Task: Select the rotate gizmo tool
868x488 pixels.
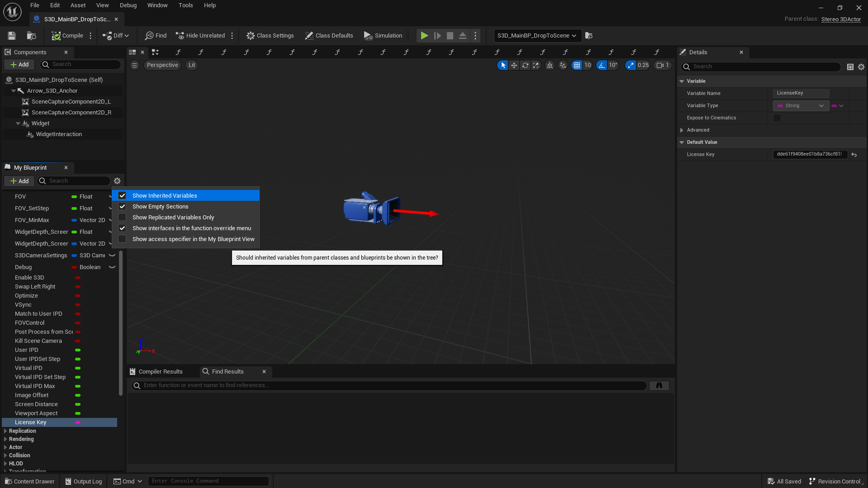Action: click(525, 65)
